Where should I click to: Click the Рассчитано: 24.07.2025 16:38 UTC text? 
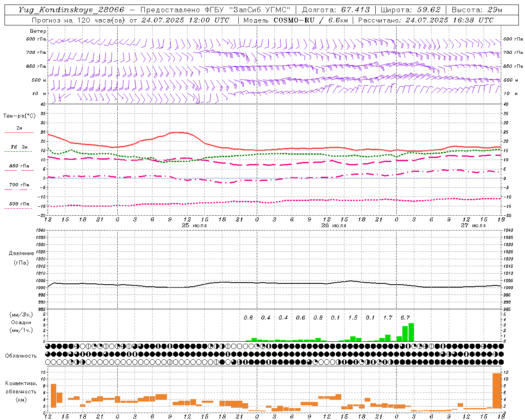click(426, 20)
